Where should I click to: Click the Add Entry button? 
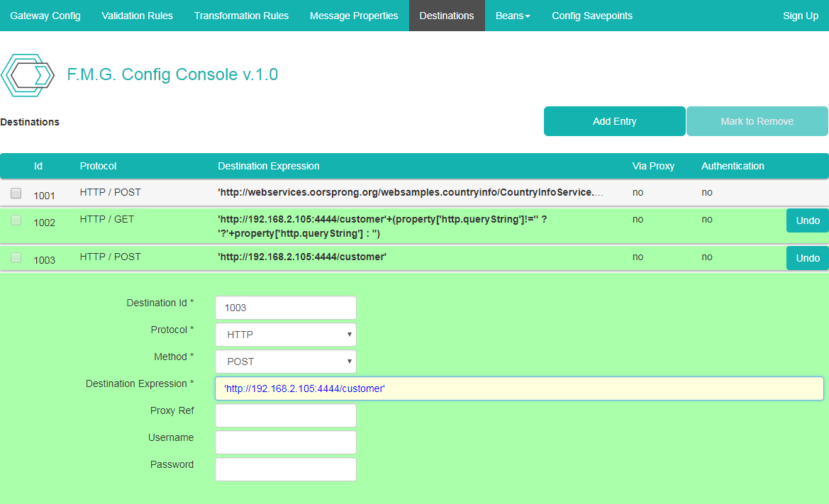(614, 121)
